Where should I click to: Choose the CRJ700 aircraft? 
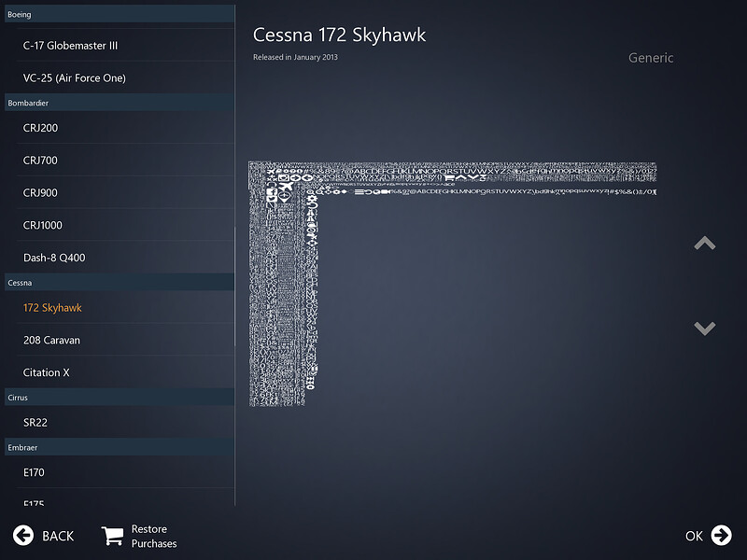tap(126, 160)
